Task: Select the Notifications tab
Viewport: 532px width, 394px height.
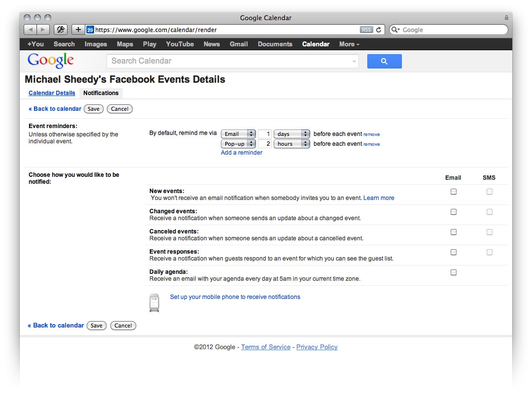Action: coord(101,93)
